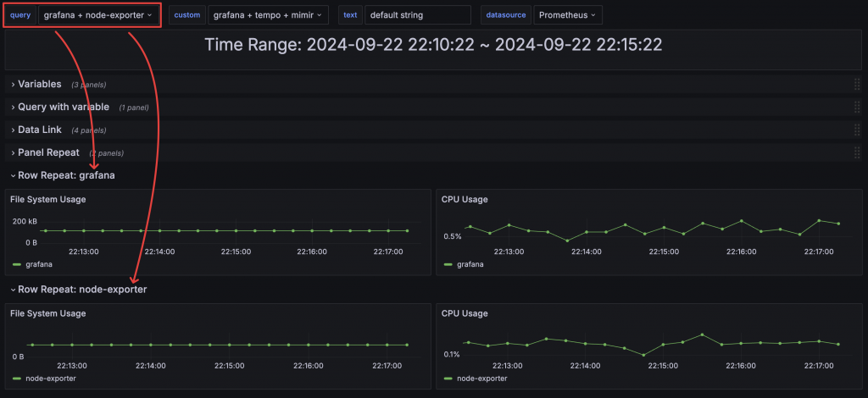
Task: Open the Prometheus datasource dropdown
Action: pyautogui.click(x=567, y=15)
